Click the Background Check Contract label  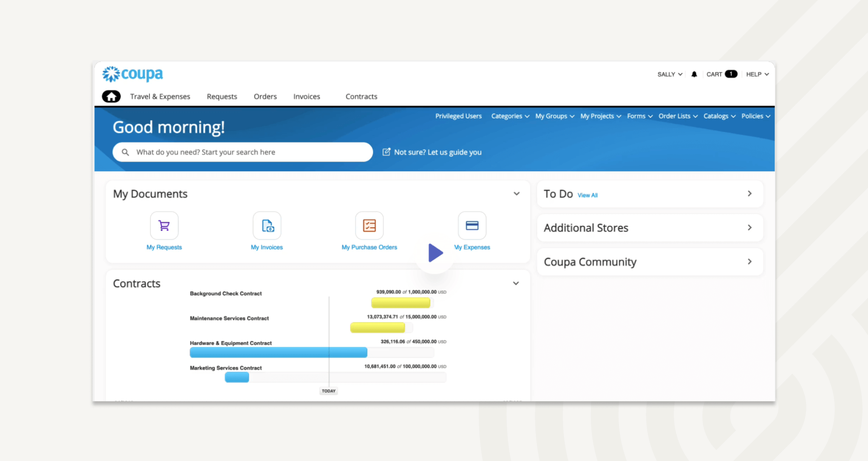click(x=226, y=293)
